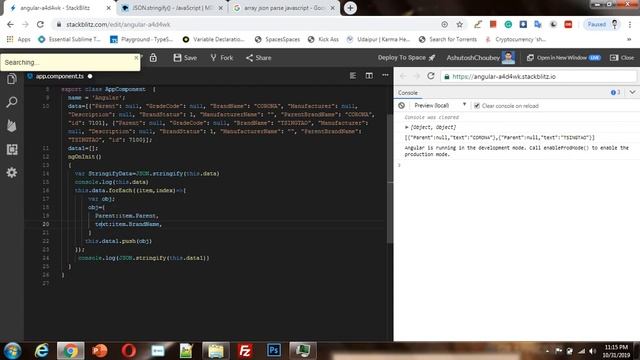
Task: Open Photoshop from taskbar
Action: coord(274,351)
